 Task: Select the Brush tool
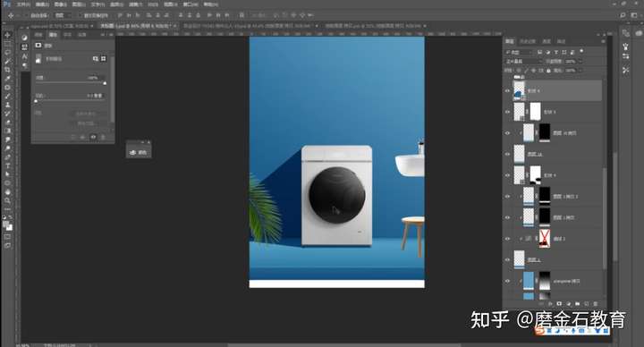(7, 96)
